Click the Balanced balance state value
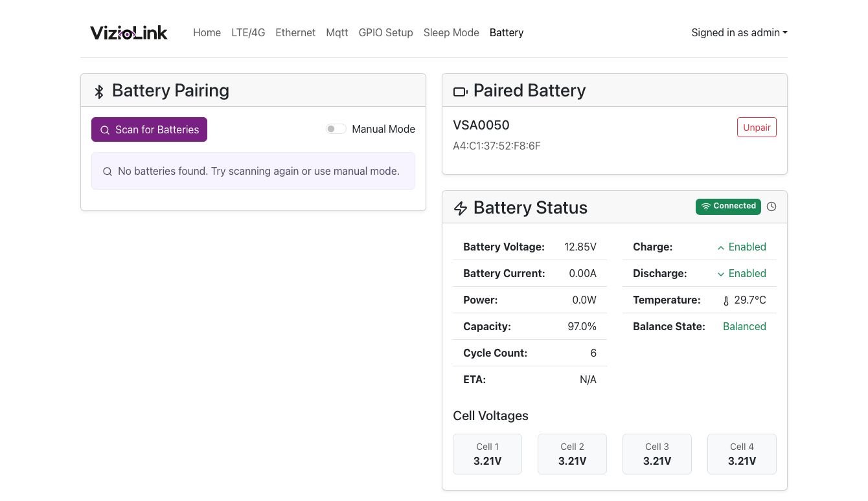 744,326
